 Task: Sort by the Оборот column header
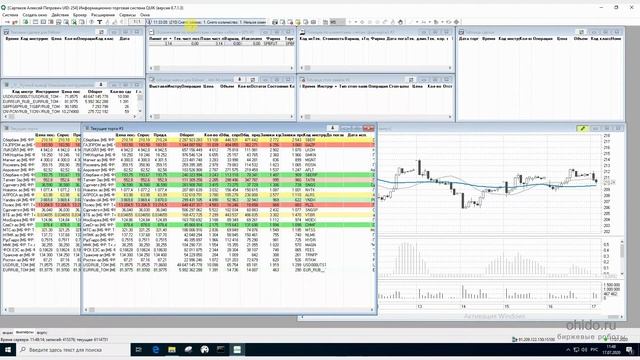pos(187,135)
